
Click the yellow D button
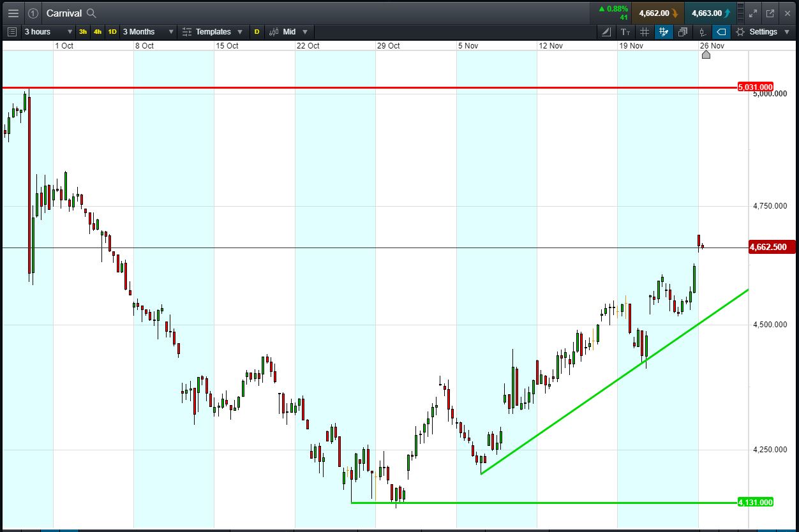[x=257, y=32]
